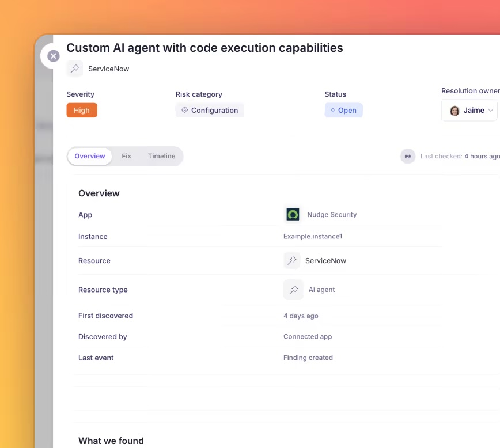Click the wand icon in Resource row
The height and width of the screenshot is (448, 500).
coord(292,260)
